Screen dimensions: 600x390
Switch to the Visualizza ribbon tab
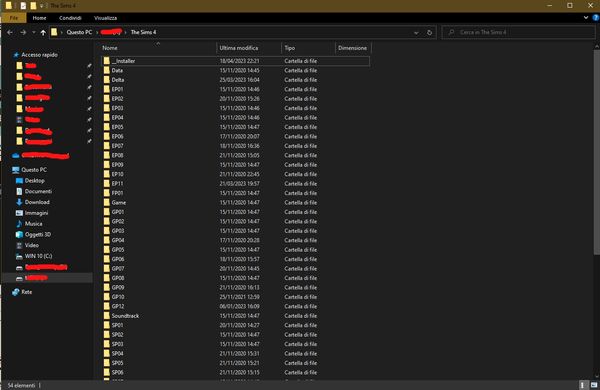pos(106,18)
